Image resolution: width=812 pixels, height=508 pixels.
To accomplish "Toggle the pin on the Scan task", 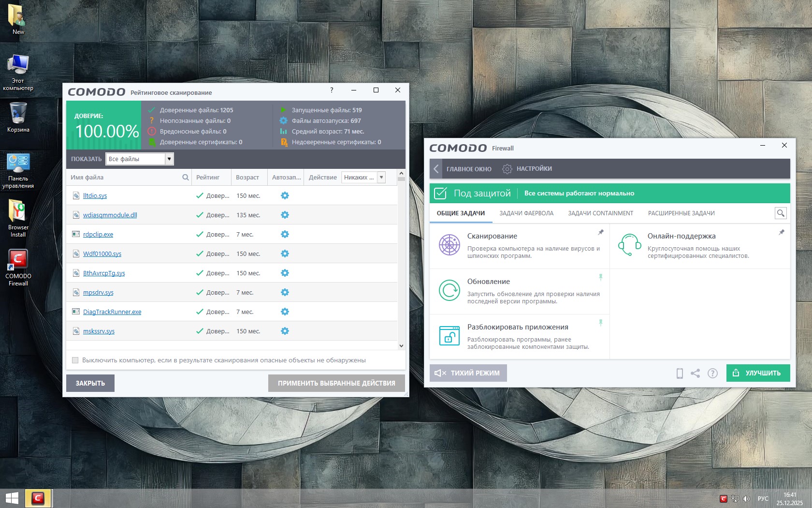I will (601, 233).
